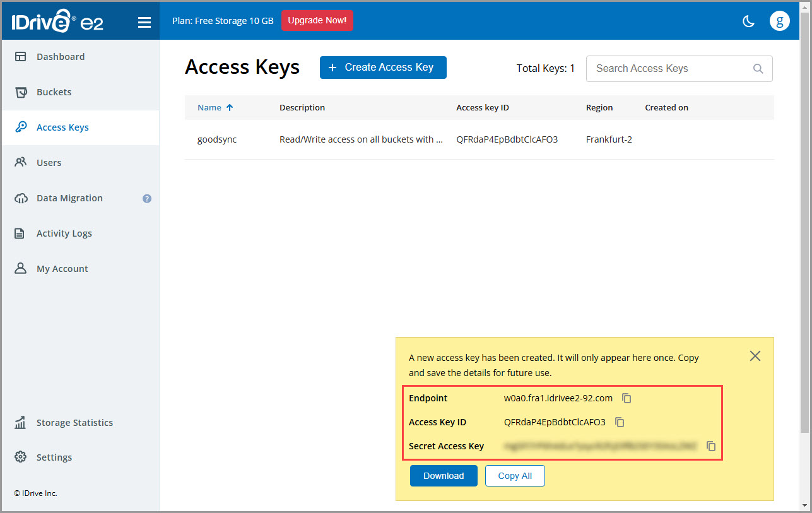Click the Copy All button
Image resolution: width=812 pixels, height=513 pixels.
pos(515,476)
